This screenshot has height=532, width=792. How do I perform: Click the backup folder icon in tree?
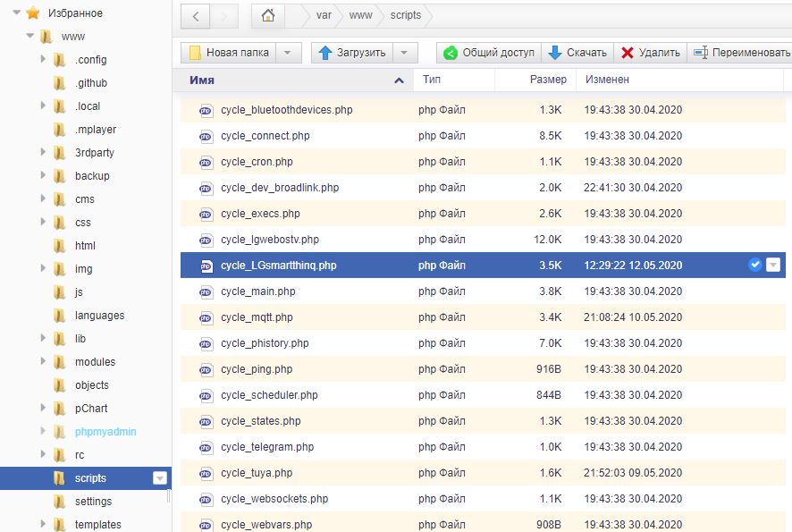pyautogui.click(x=59, y=176)
